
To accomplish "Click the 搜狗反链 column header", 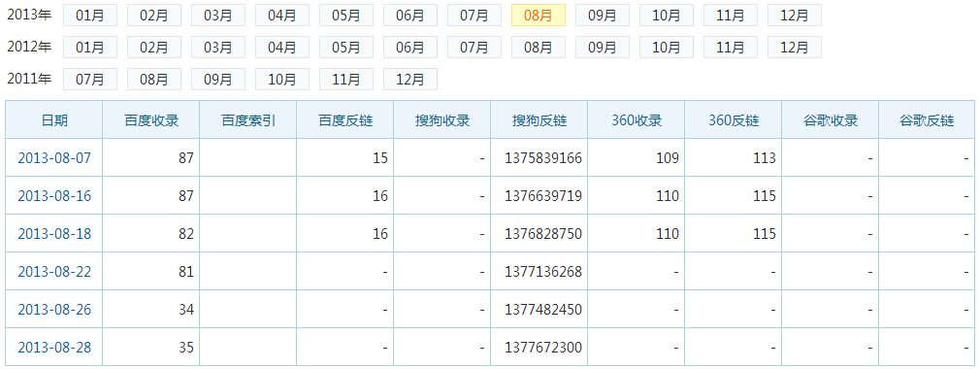I will [x=539, y=120].
